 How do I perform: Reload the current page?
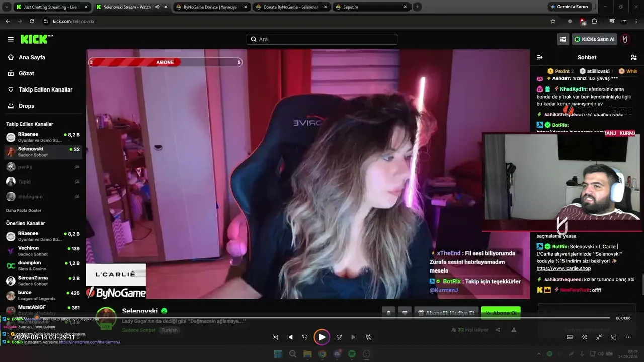pos(32,21)
